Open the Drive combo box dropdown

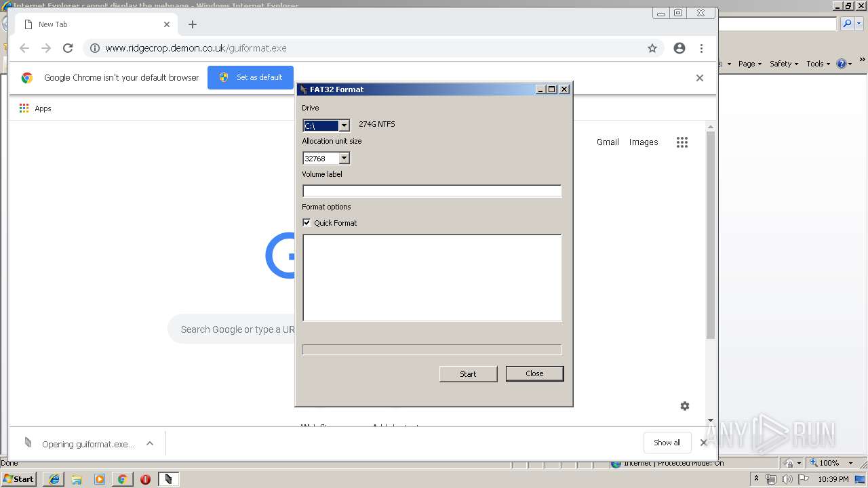tap(344, 125)
